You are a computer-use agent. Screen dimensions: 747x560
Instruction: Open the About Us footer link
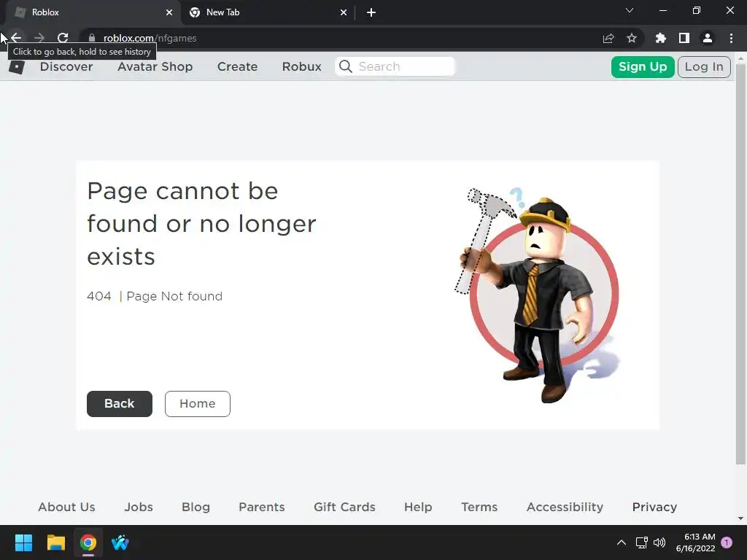66,507
